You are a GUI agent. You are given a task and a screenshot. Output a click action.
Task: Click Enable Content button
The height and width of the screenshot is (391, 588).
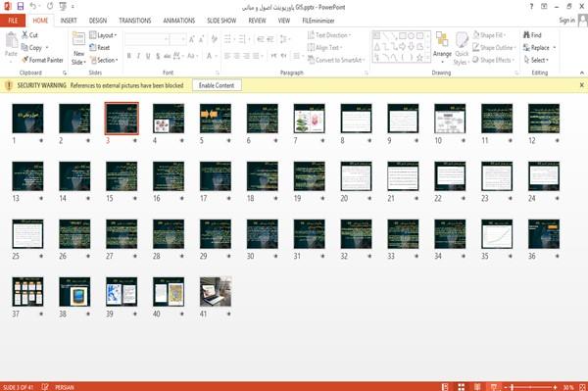[217, 85]
